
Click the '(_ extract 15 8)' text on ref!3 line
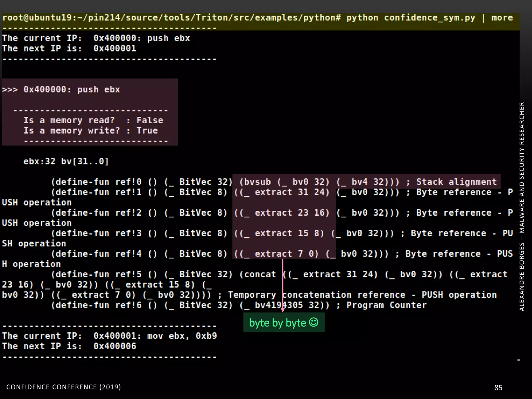click(x=282, y=233)
